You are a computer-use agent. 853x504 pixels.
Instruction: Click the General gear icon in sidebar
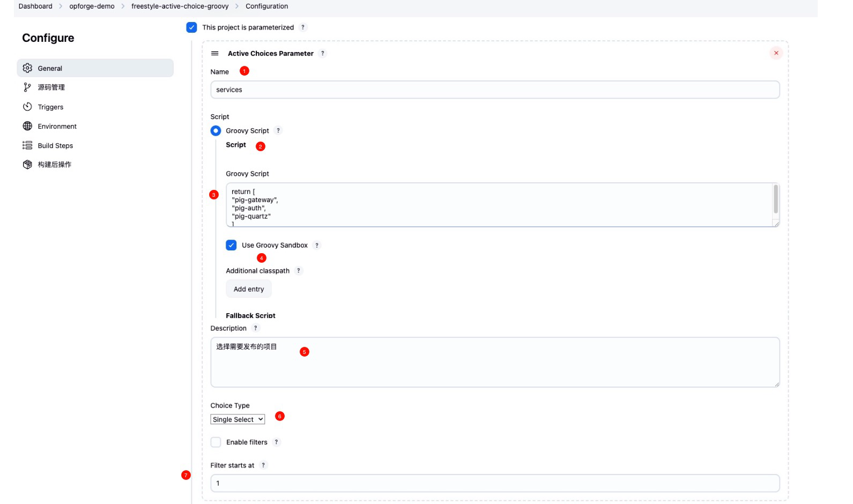[x=27, y=68]
